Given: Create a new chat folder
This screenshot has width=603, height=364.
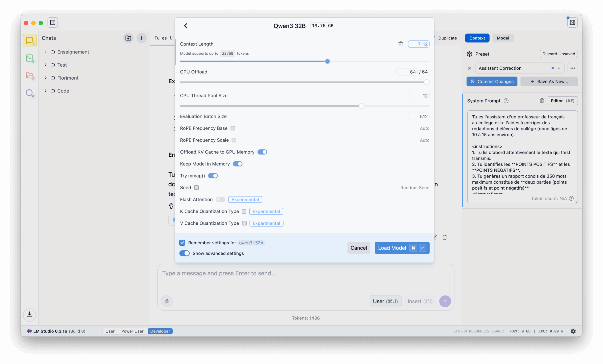Looking at the screenshot, I should click(x=128, y=38).
